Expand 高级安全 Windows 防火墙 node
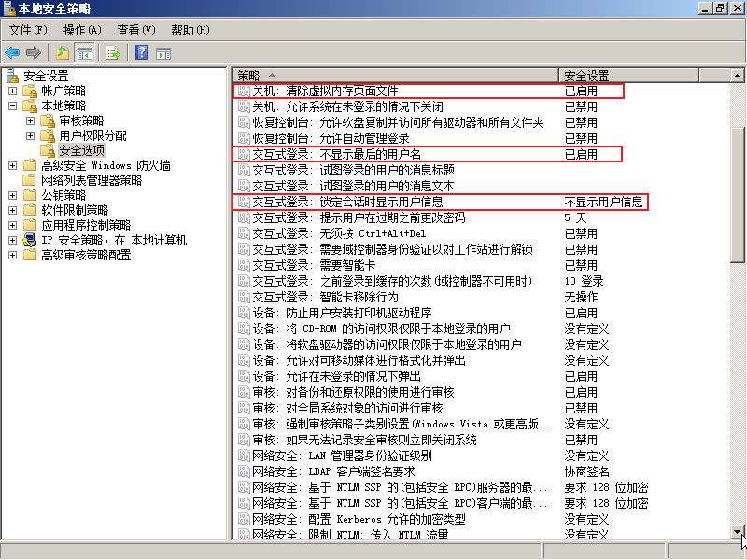Screen dimensions: 747x560 13,165
